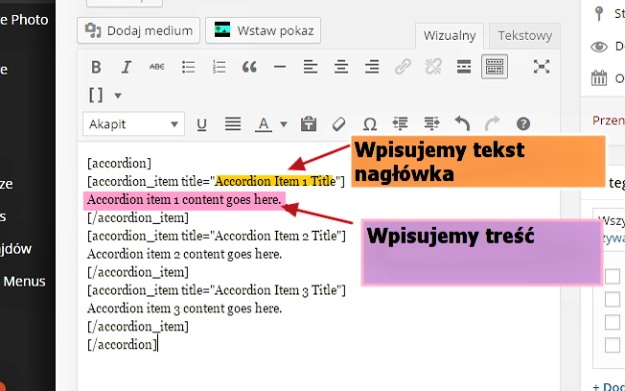Screen dimensions: 625x391
Task: Toggle Bold formatting in editor toolbar
Action: pyautogui.click(x=96, y=67)
